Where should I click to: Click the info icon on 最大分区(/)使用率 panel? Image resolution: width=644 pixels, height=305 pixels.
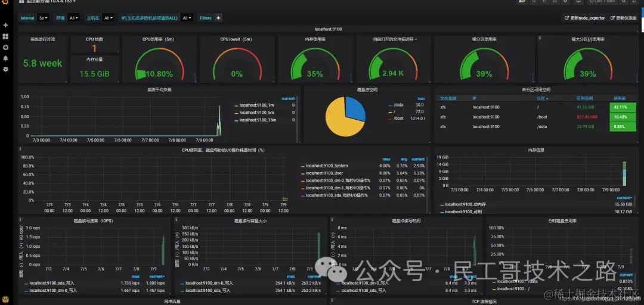point(539,38)
